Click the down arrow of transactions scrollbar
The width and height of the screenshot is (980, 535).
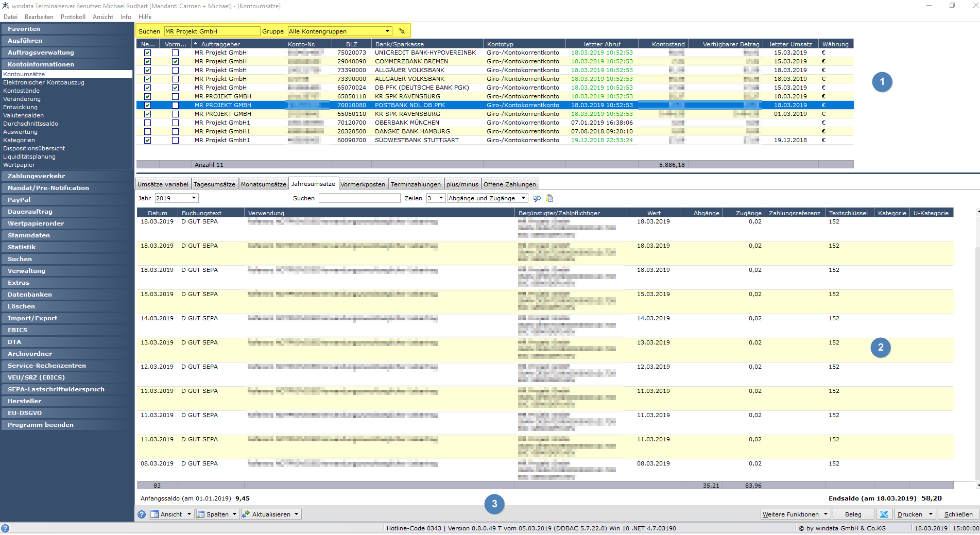(977, 485)
